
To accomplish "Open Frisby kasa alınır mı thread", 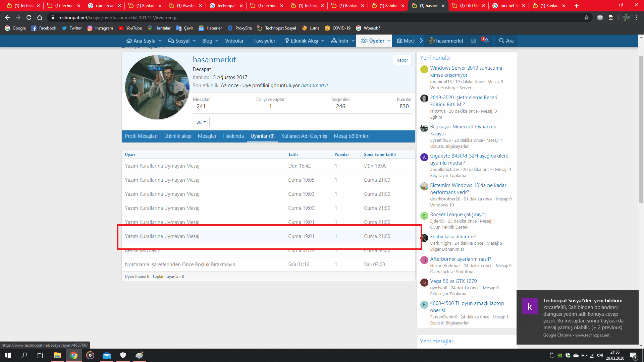I will click(452, 237).
